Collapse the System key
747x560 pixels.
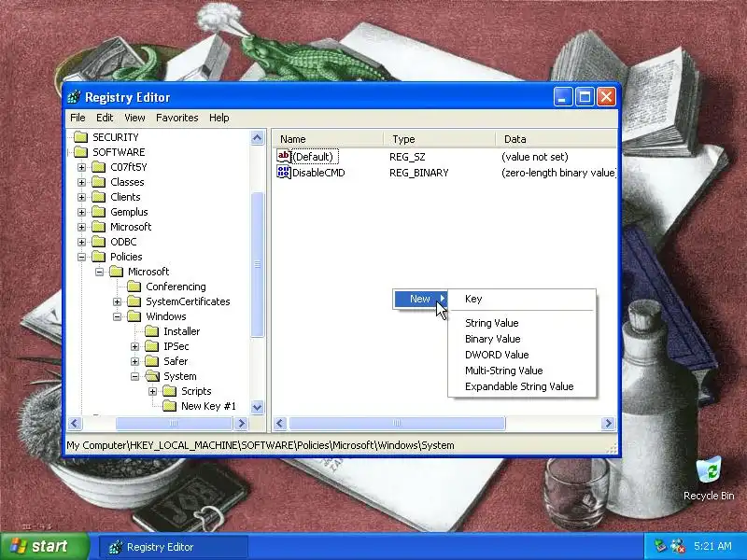click(134, 376)
